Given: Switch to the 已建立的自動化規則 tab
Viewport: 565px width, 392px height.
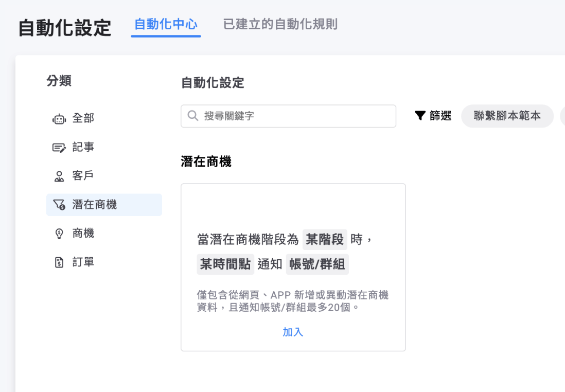Looking at the screenshot, I should tap(279, 24).
